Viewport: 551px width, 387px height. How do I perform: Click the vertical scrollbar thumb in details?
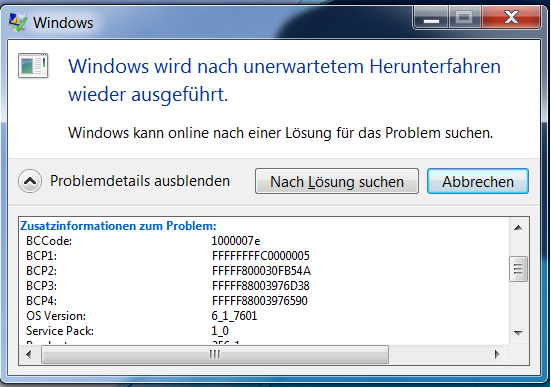[518, 269]
